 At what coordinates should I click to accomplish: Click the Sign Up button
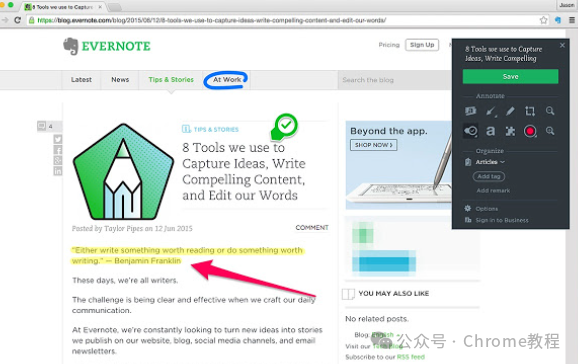point(422,45)
